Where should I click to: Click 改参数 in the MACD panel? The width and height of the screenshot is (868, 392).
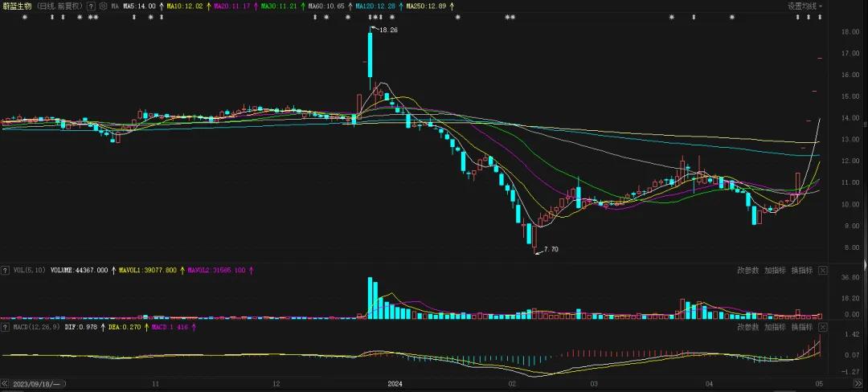(748, 327)
